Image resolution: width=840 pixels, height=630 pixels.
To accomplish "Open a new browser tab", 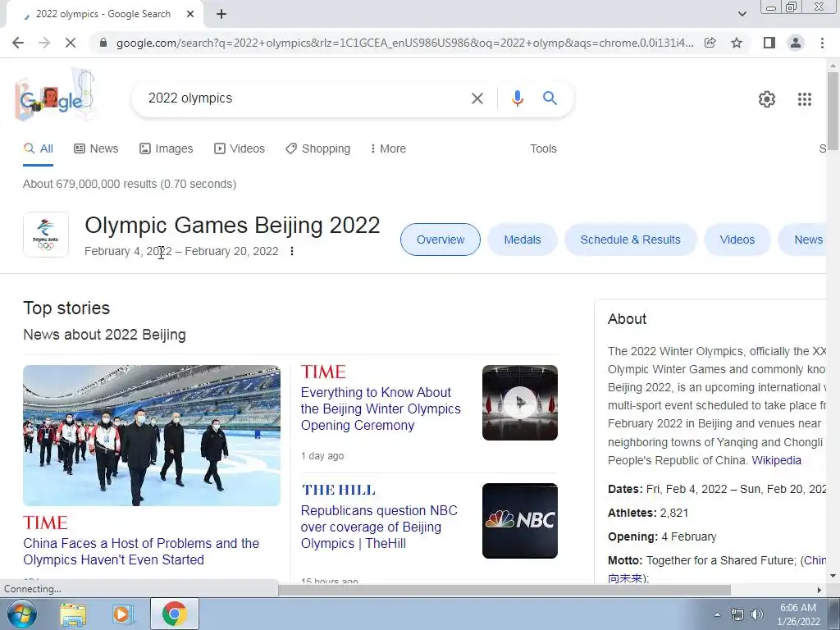I will (x=221, y=15).
